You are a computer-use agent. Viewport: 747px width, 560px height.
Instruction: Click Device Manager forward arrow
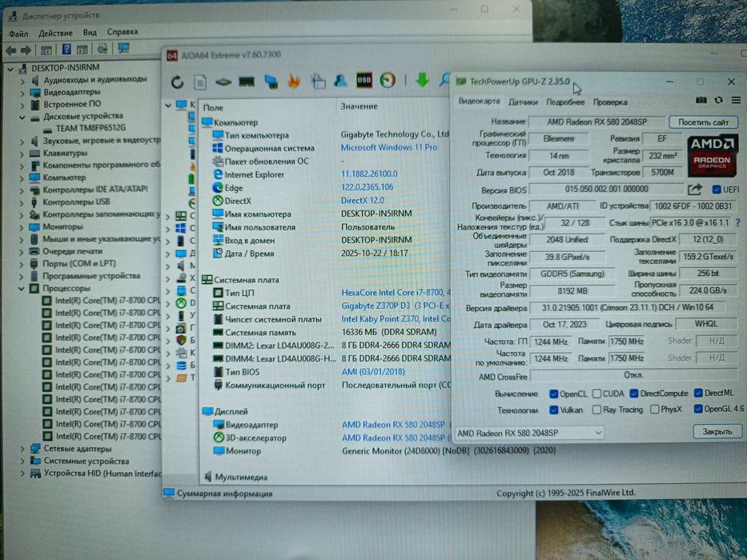click(26, 50)
